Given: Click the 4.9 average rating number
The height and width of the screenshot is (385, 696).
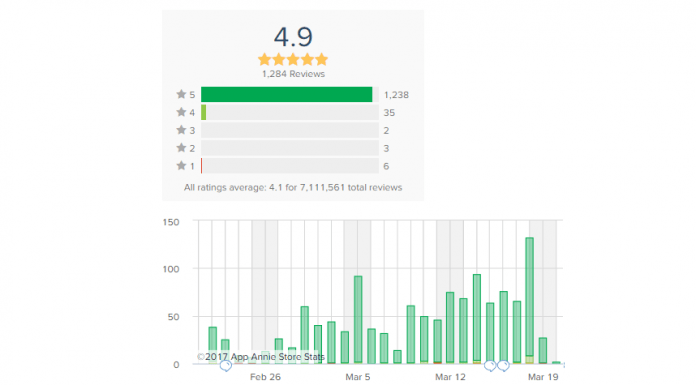Looking at the screenshot, I should [x=293, y=37].
